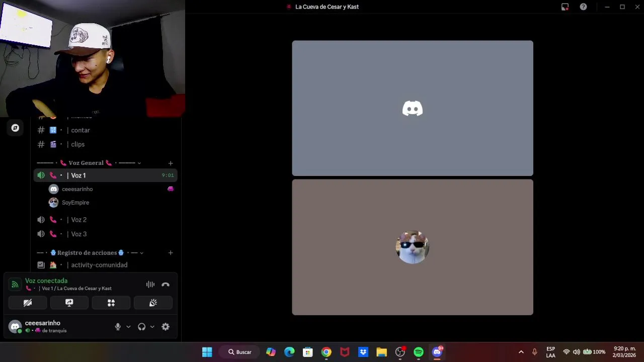Click the La Cueva de Cesar y Kast title
This screenshot has height=362, width=644.
coord(327,7)
